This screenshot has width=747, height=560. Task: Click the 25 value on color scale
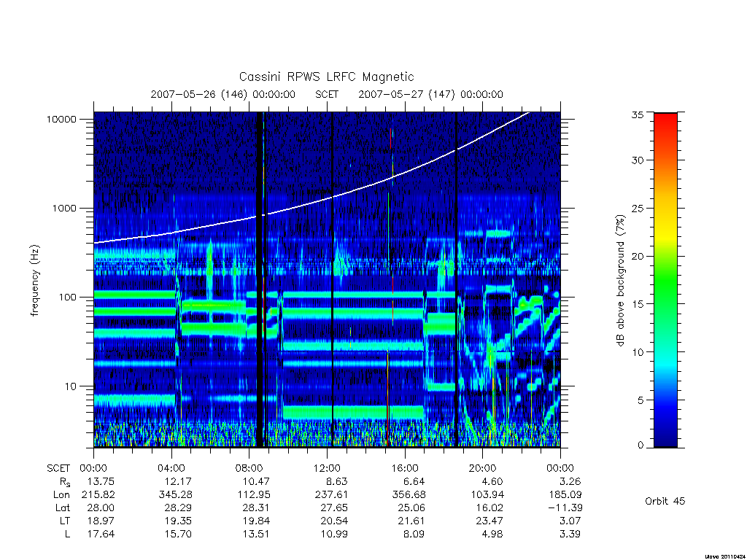click(637, 208)
